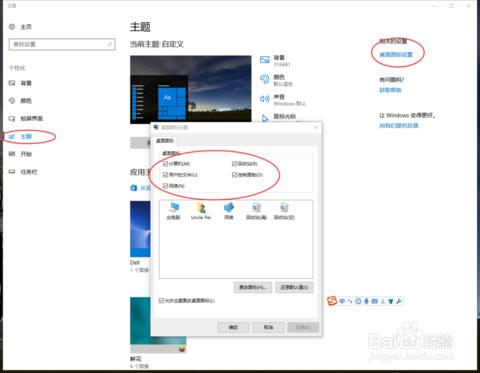The height and width of the screenshot is (373, 480).
Task: Open skin shirt icon on Sogou bar
Action: tap(391, 301)
